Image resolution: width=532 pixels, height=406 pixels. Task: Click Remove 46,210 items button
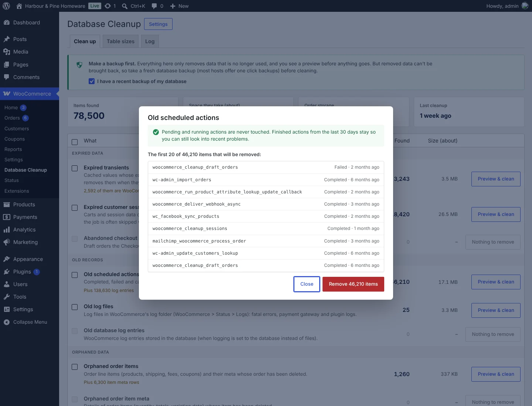[x=353, y=284]
